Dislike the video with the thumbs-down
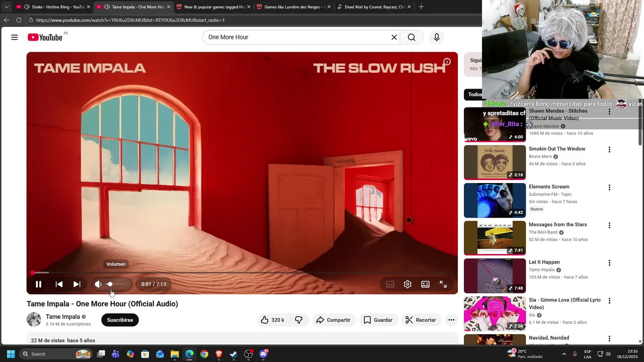Viewport: 644px width, 362px height. tap(299, 320)
